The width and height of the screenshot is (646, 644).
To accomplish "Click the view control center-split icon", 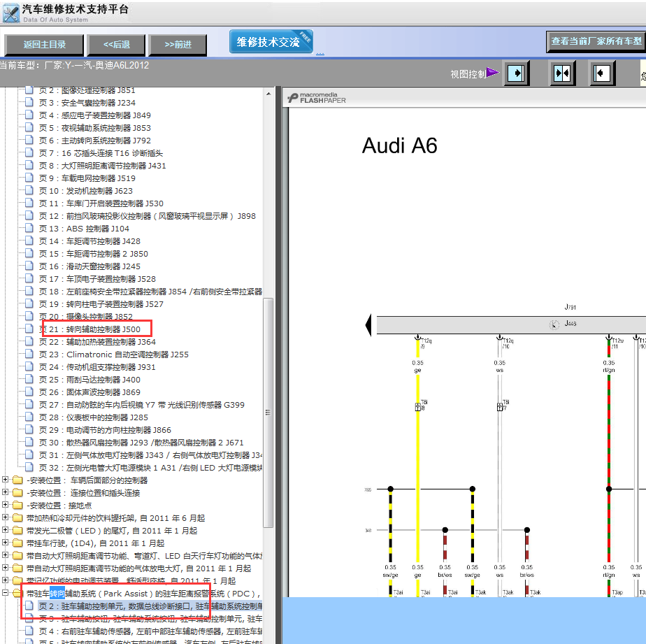I will [x=562, y=73].
